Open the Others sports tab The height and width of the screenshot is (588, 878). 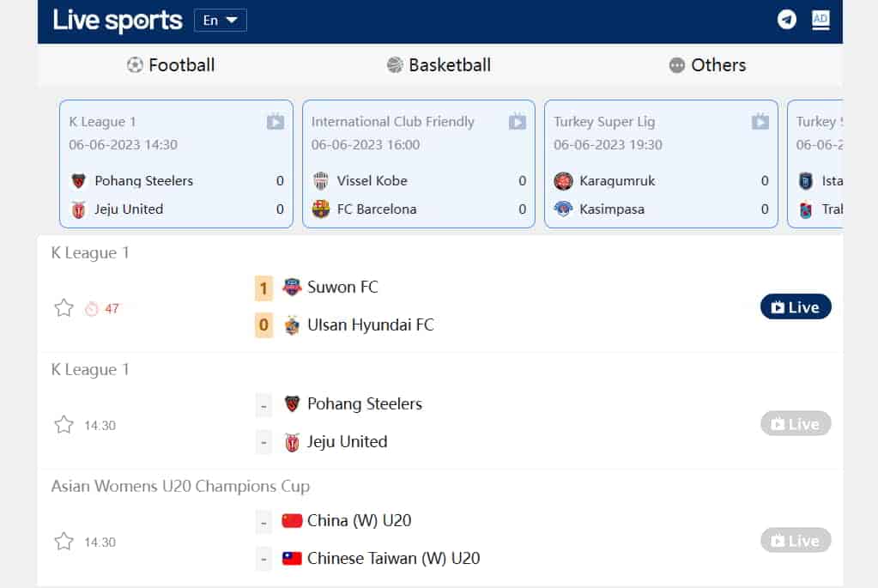coord(707,65)
